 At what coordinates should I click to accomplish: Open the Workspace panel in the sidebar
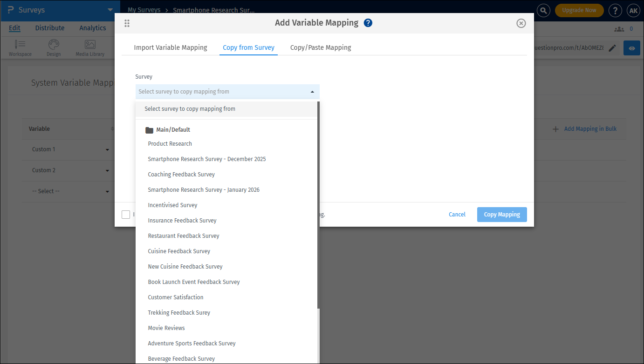[x=20, y=47]
